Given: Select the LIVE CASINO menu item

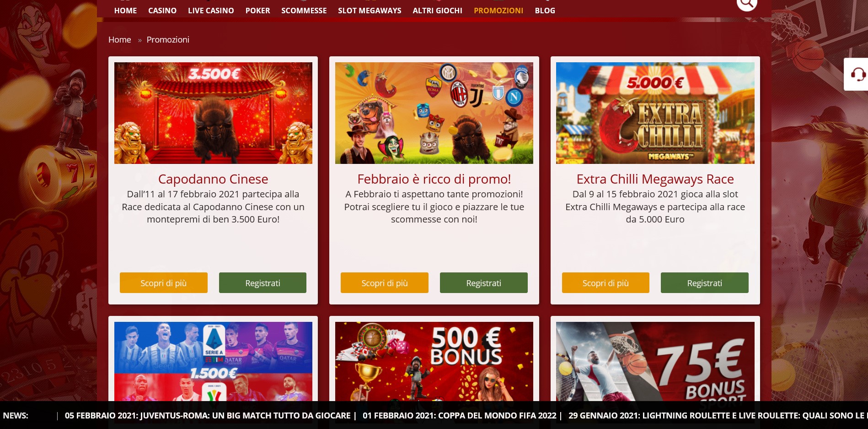Looking at the screenshot, I should tap(211, 11).
